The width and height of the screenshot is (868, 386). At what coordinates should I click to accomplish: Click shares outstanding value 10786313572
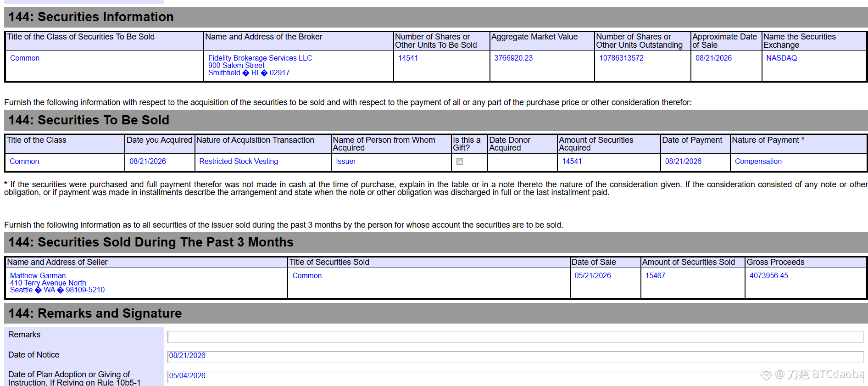tap(621, 58)
